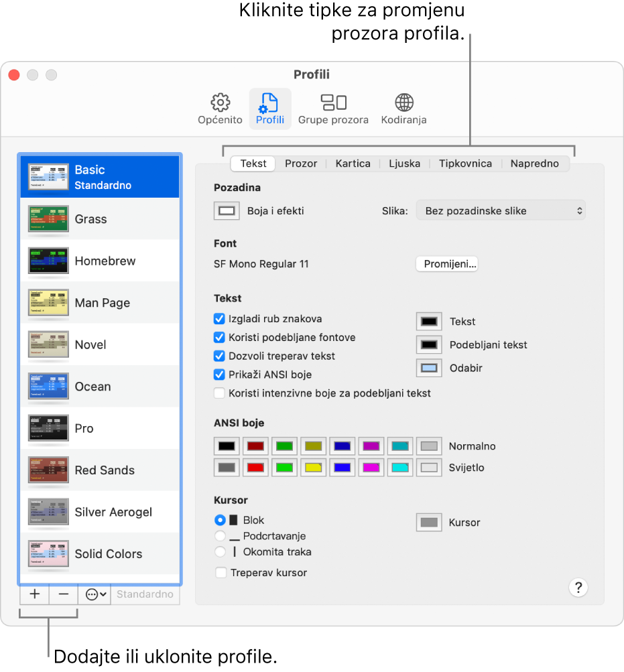This screenshot has height=672, width=624.
Task: Change the bright gray ANSI color
Action: [x=227, y=468]
